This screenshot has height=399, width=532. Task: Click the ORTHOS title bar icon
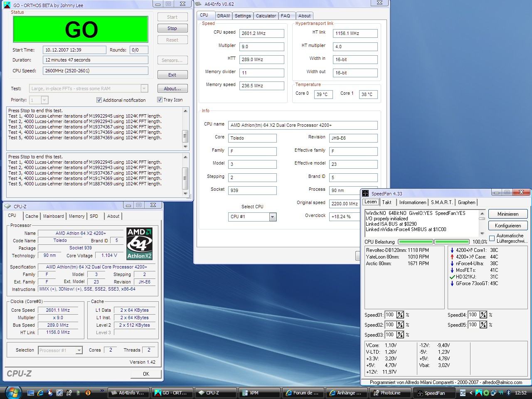tap(7, 5)
